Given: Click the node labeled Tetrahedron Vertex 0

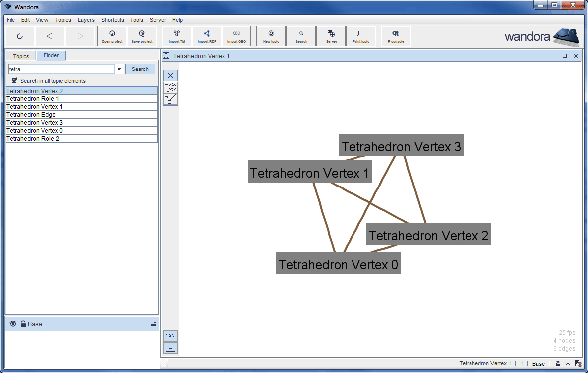Looking at the screenshot, I should (x=338, y=264).
